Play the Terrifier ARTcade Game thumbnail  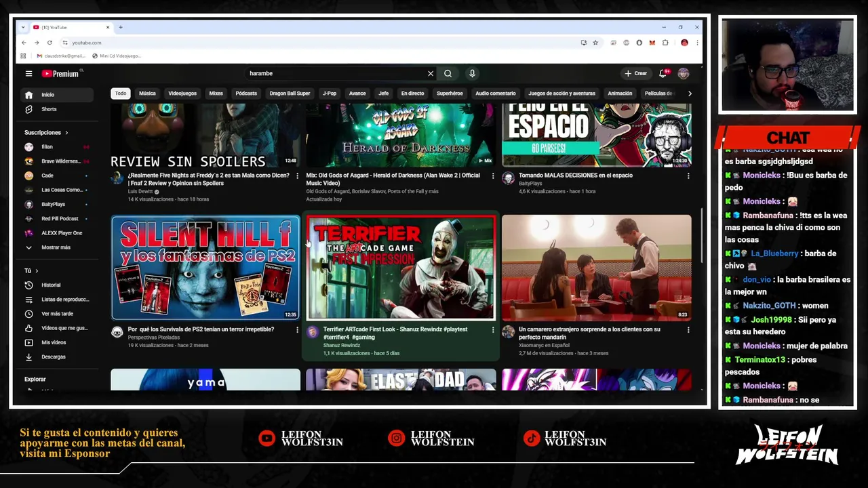401,268
